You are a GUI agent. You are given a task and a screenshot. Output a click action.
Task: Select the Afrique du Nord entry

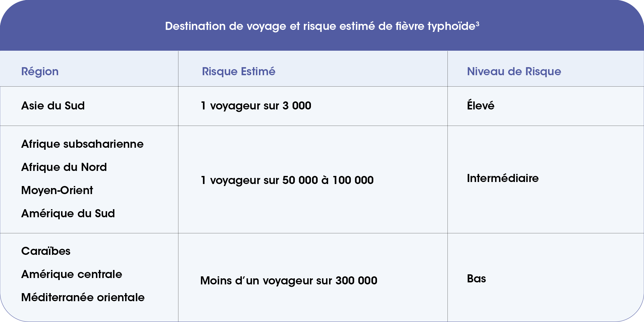[x=64, y=167]
